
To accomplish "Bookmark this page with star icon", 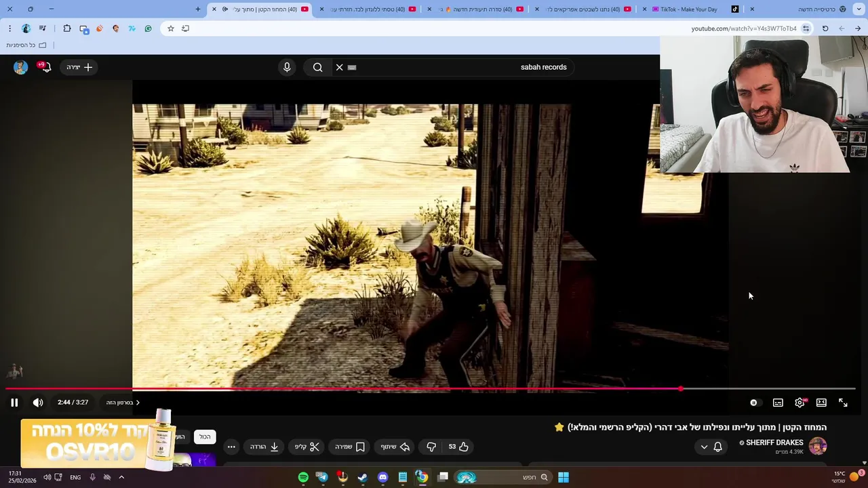I will pos(170,28).
